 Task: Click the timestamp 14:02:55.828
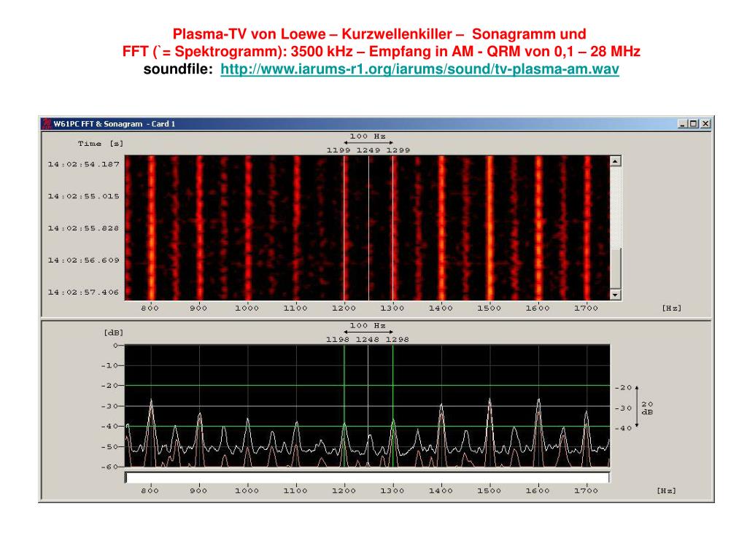point(83,228)
